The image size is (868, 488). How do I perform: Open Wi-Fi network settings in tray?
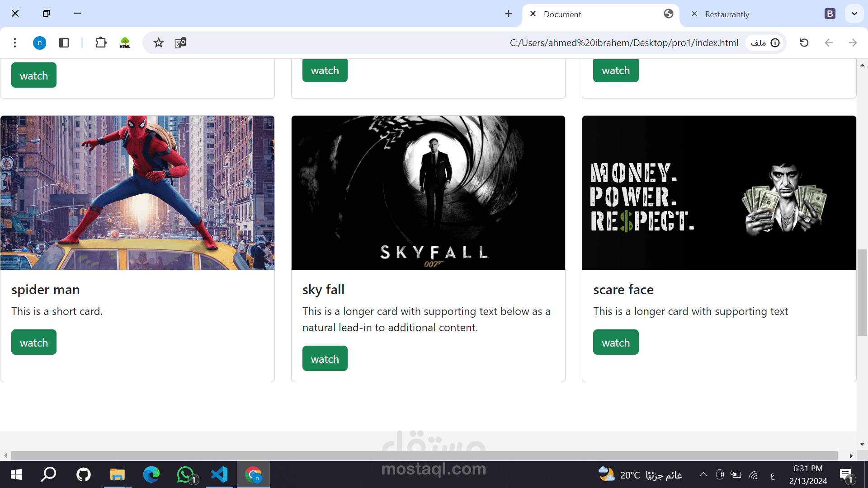click(753, 474)
